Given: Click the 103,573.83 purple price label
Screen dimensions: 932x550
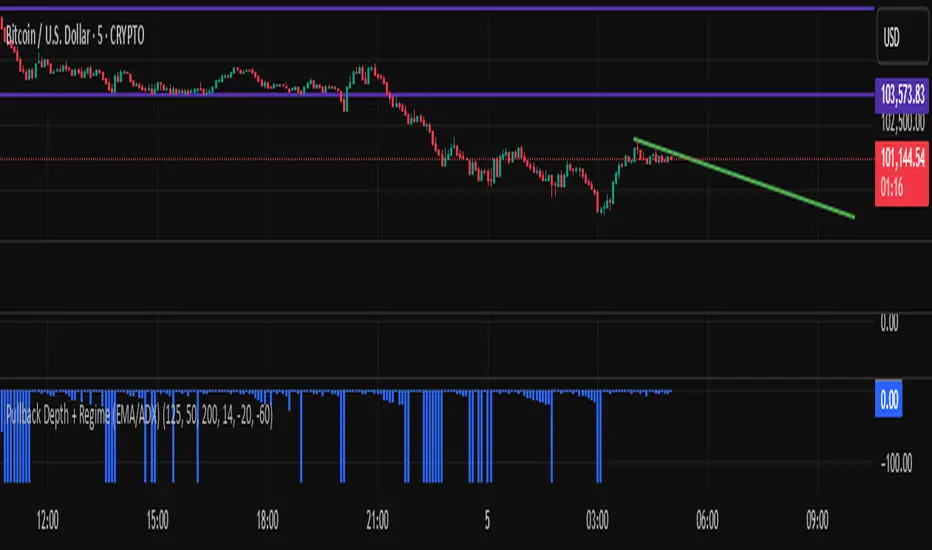Looking at the screenshot, I should coord(902,95).
